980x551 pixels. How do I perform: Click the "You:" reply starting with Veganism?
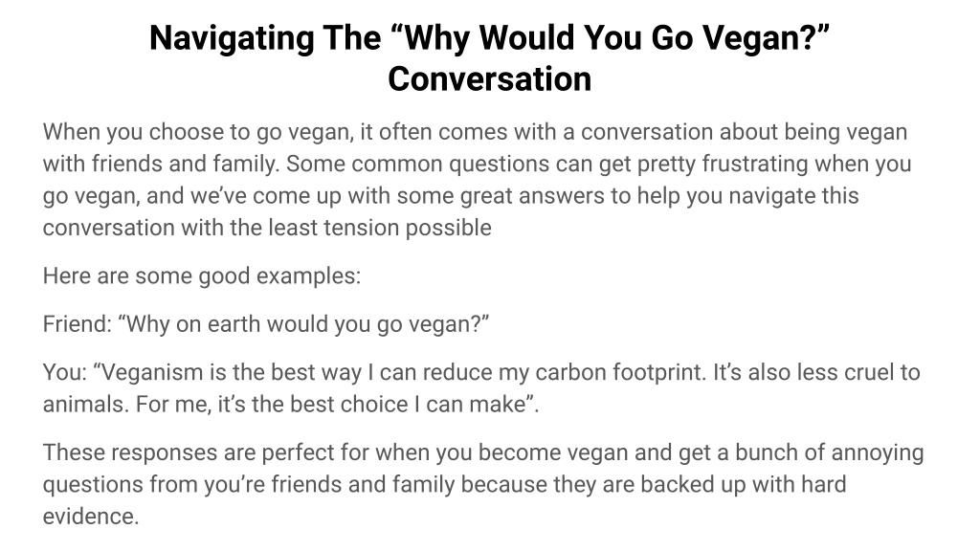[x=481, y=388]
